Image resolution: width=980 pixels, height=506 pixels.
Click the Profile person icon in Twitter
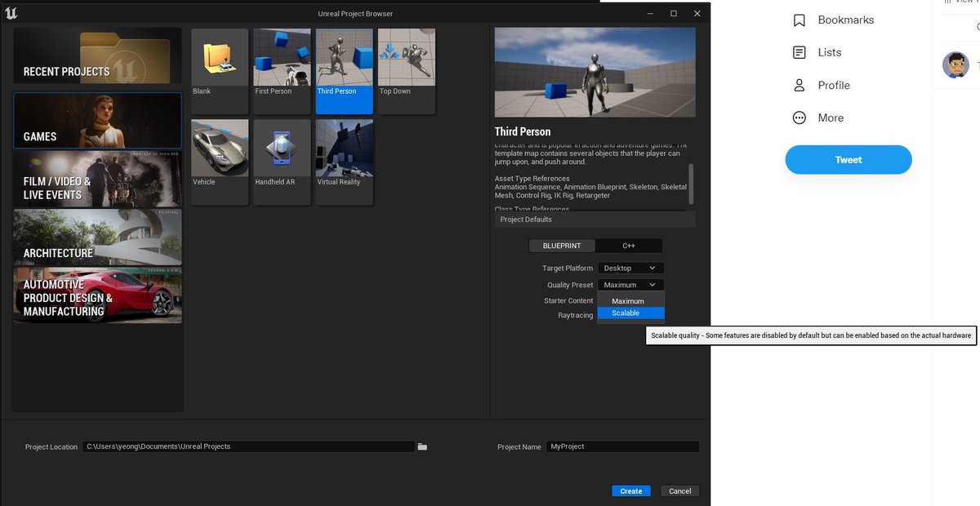pos(800,85)
